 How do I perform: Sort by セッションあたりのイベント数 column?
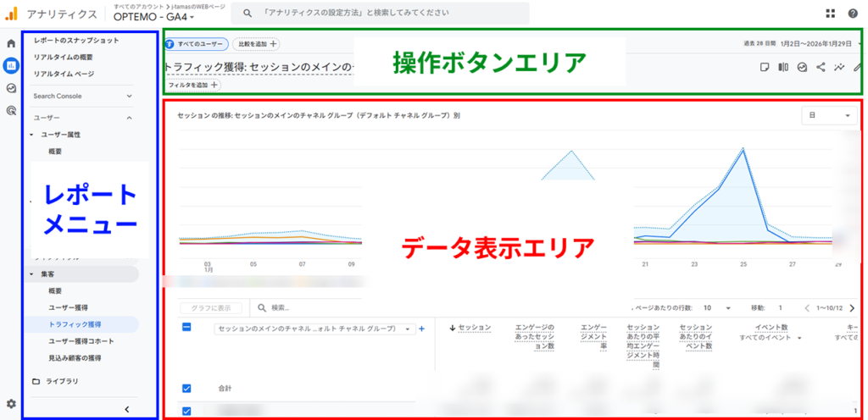696,337
